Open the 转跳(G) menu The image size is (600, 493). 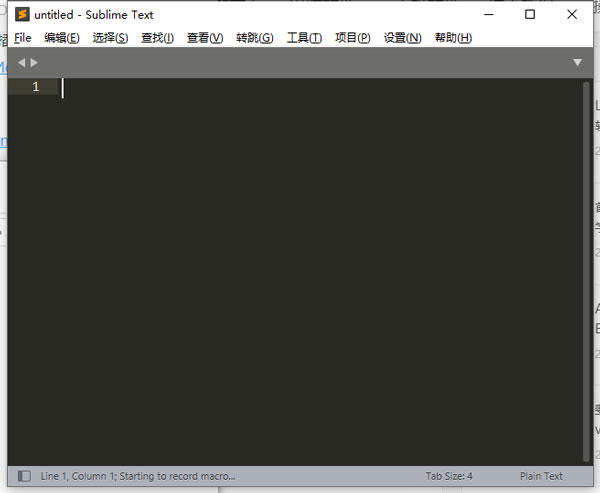tap(255, 38)
